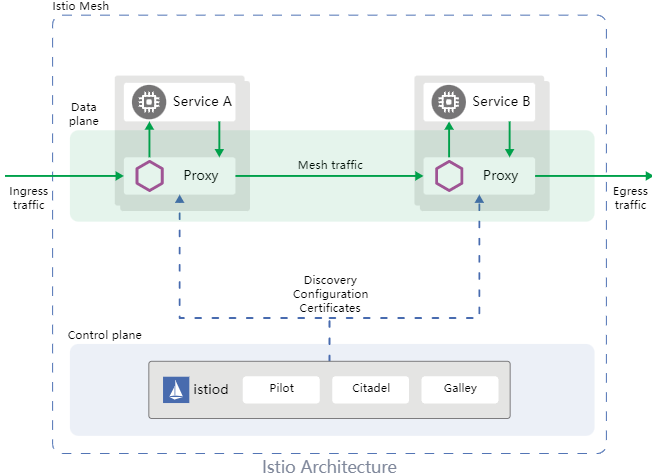
Task: Select the hexagon icon beside Service B's proxy
Action: pos(450,176)
